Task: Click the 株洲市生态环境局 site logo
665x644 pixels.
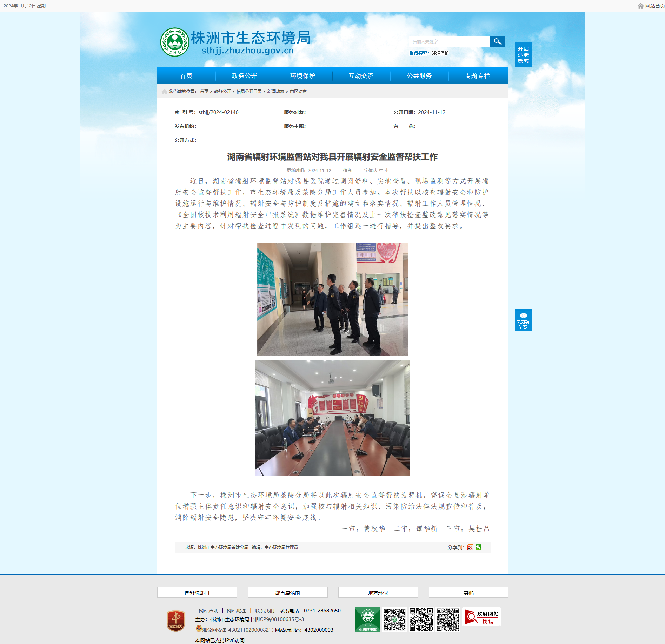Action: (x=235, y=42)
